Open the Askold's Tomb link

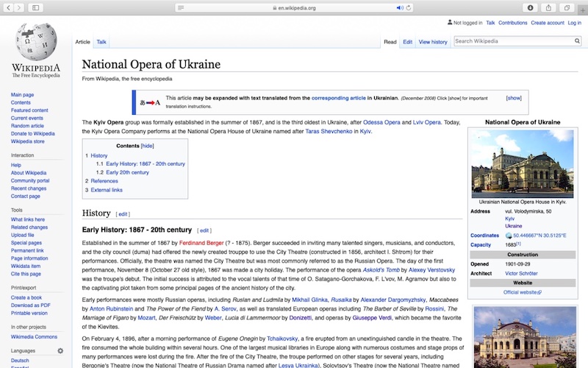click(381, 270)
